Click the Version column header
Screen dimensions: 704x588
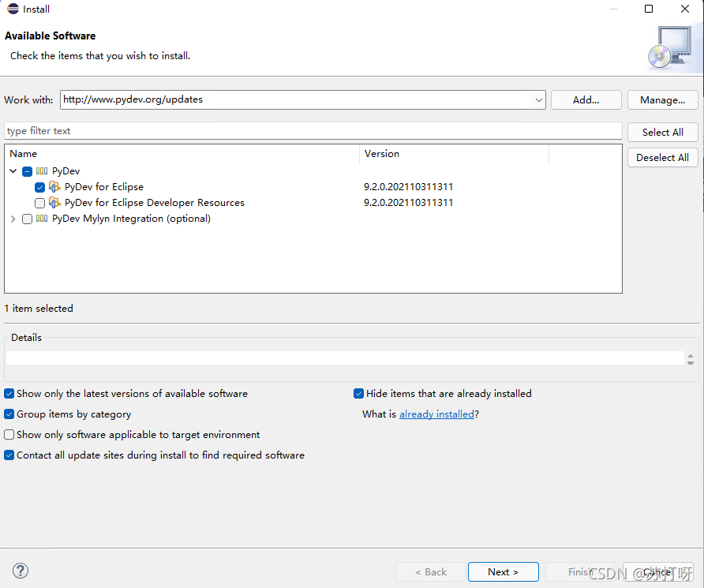click(454, 153)
